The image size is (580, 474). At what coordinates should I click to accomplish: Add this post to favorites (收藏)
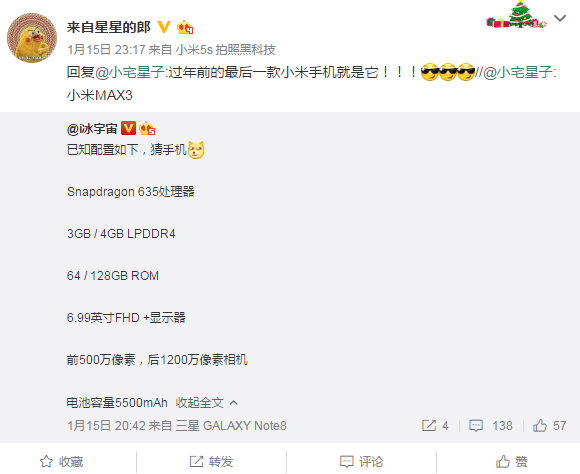click(x=61, y=461)
